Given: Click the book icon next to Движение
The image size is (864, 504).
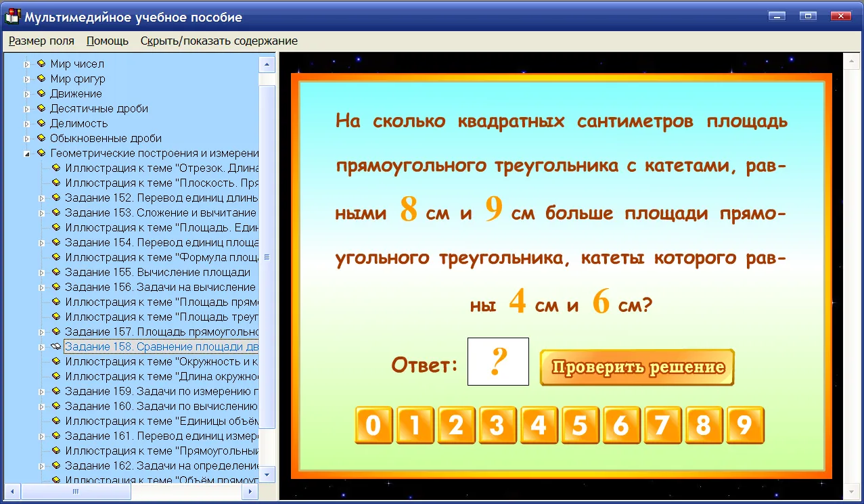Looking at the screenshot, I should (x=41, y=93).
